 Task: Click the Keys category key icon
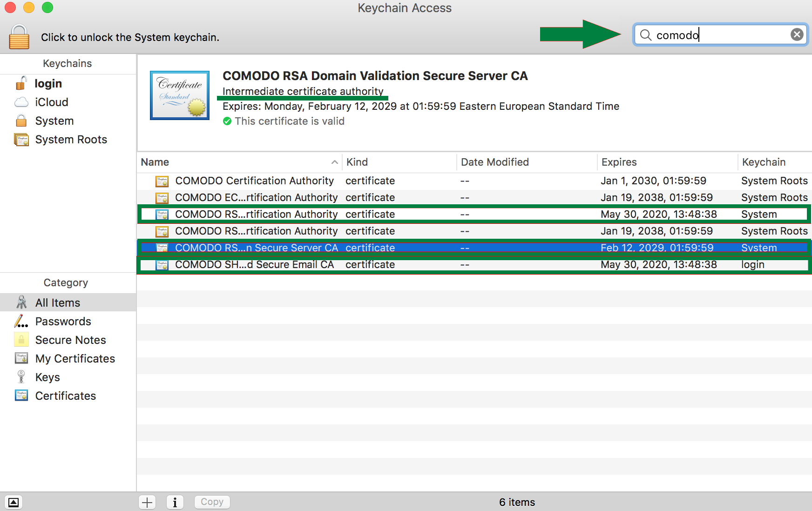tap(21, 377)
